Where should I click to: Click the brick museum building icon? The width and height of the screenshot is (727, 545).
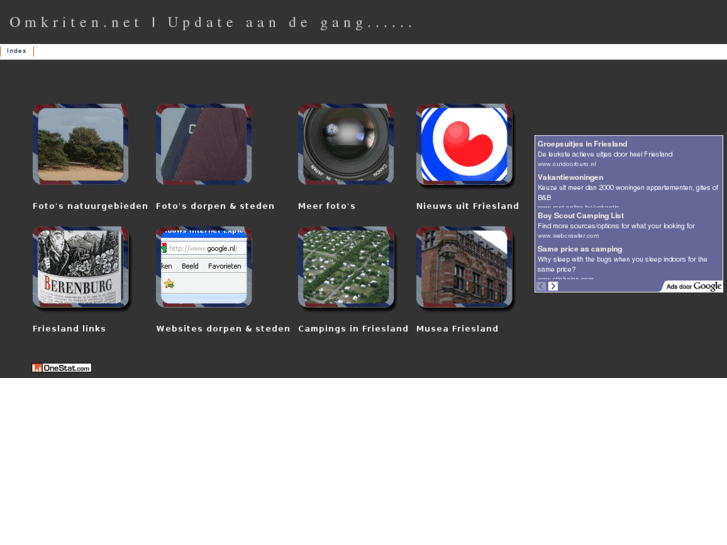pyautogui.click(x=464, y=267)
